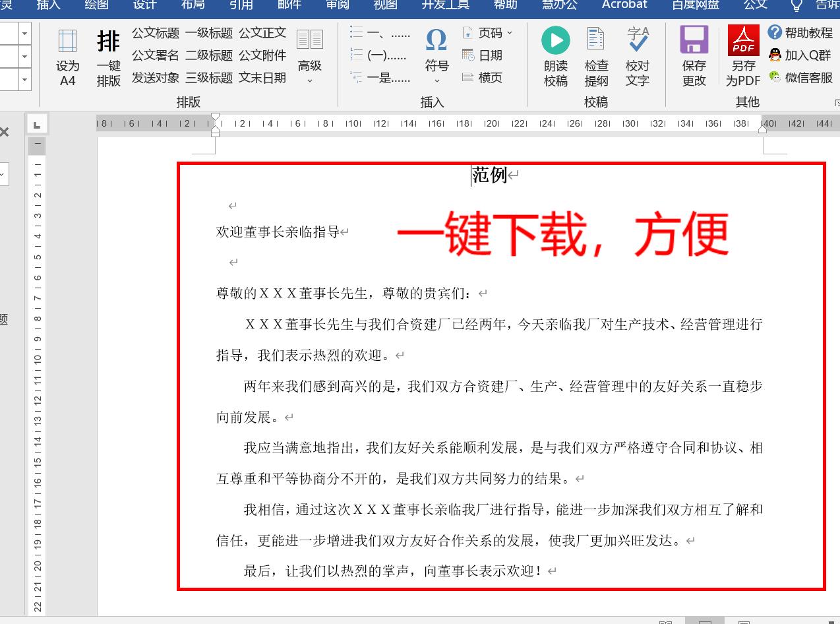Run 一键排版 one-click formatting

click(107, 56)
